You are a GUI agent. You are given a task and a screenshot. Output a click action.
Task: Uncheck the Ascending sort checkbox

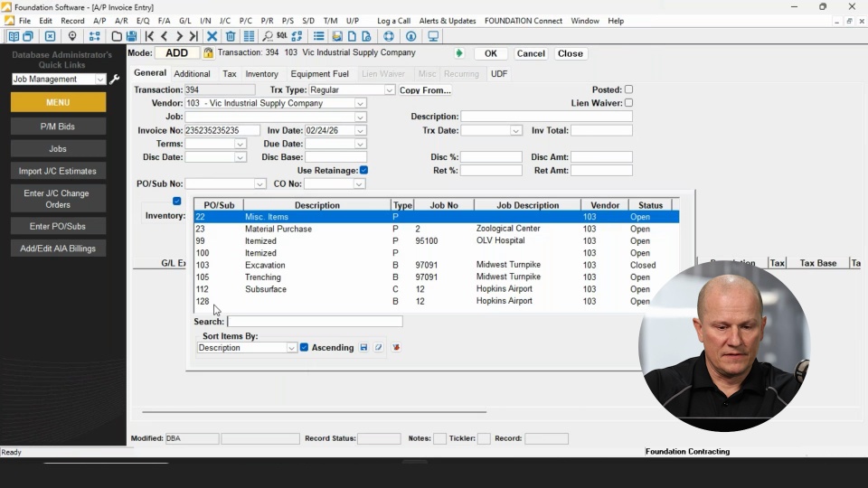[x=304, y=347]
